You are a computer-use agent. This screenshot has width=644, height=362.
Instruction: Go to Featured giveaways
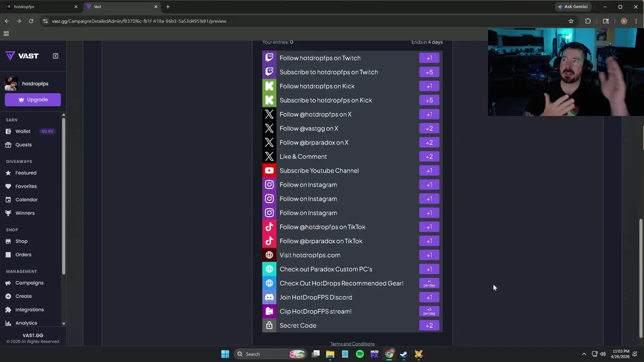[x=26, y=173]
